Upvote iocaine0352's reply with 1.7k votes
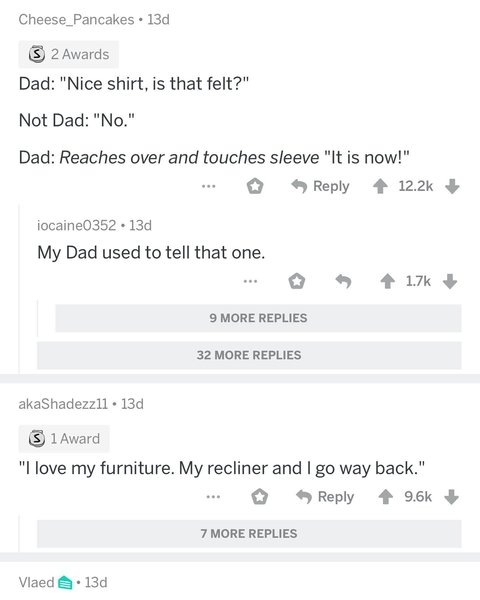This screenshot has width=480, height=600. pyautogui.click(x=387, y=281)
